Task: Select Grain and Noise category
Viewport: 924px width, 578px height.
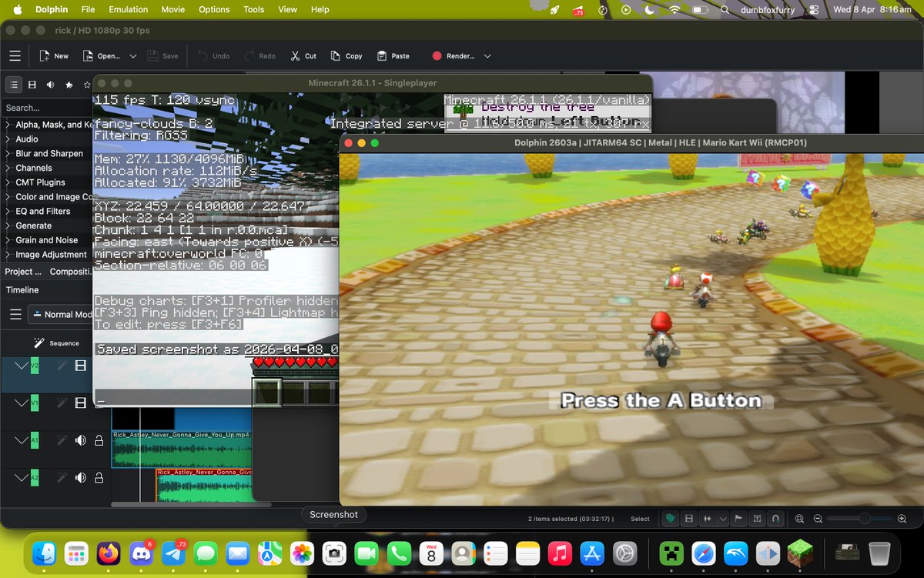Action: [48, 240]
